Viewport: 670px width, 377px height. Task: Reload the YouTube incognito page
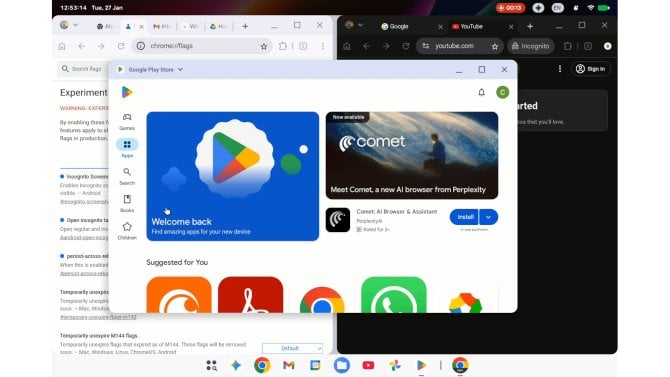(x=406, y=46)
